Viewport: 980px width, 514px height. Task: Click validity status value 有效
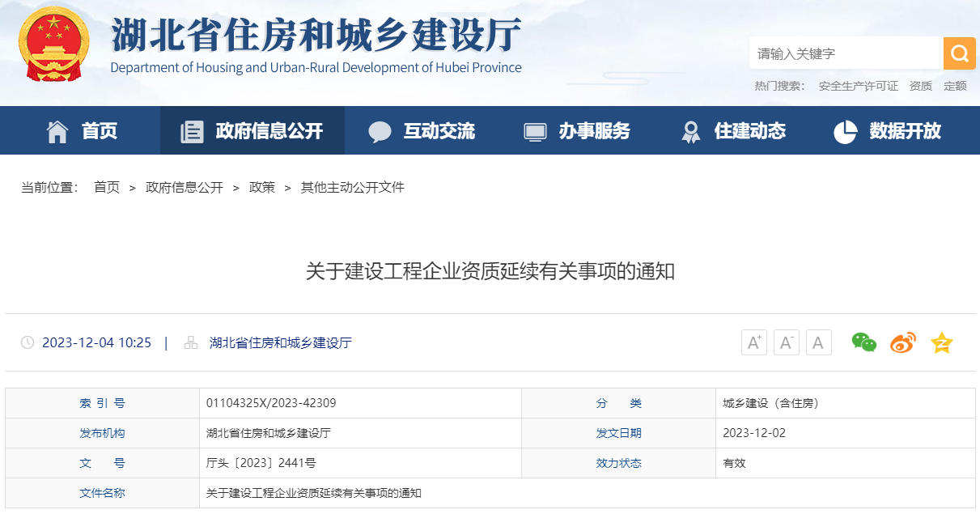(734, 463)
